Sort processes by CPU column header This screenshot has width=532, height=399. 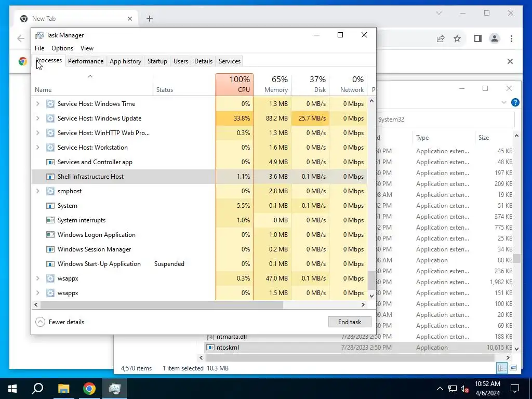point(234,85)
